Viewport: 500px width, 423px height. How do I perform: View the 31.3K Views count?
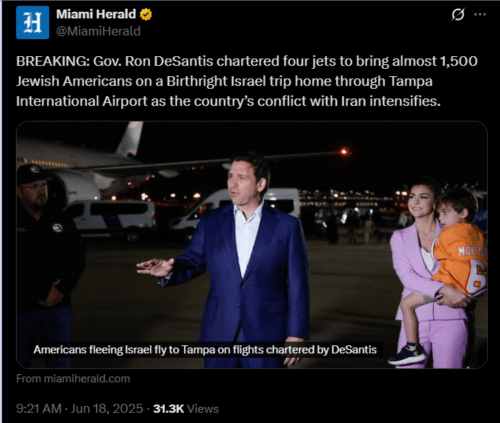coord(186,409)
